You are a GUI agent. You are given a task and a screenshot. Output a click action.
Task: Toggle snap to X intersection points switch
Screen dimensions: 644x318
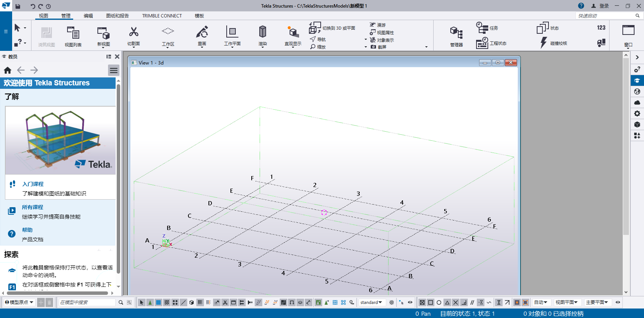tap(456, 302)
